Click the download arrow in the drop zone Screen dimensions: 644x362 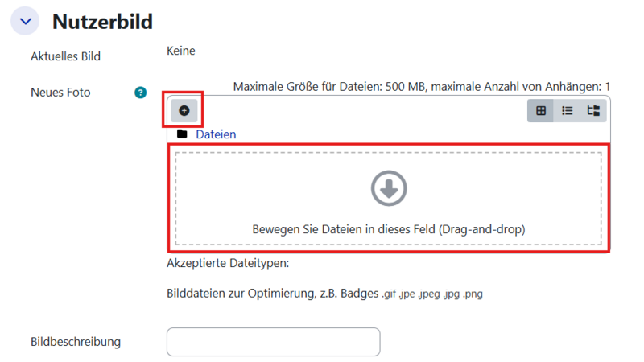(x=389, y=189)
